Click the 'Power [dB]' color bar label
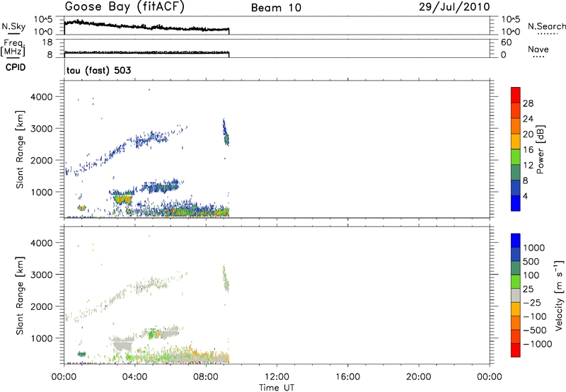This screenshot has height=392, width=566. coord(540,149)
